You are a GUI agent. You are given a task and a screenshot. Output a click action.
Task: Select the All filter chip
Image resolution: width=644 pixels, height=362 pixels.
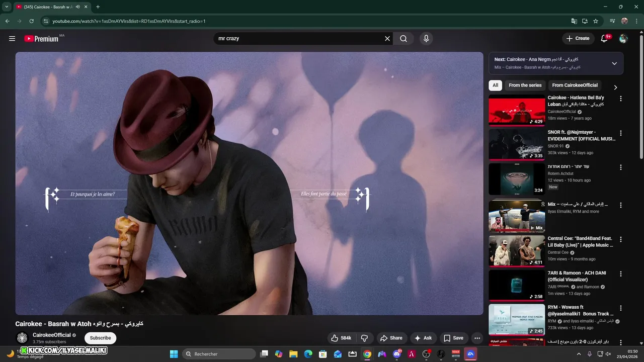[x=495, y=85]
